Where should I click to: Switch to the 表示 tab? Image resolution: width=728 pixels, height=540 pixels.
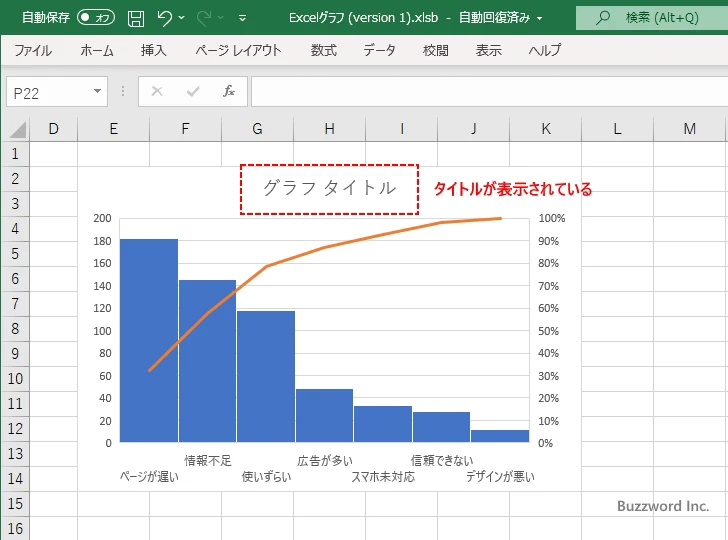pyautogui.click(x=488, y=50)
